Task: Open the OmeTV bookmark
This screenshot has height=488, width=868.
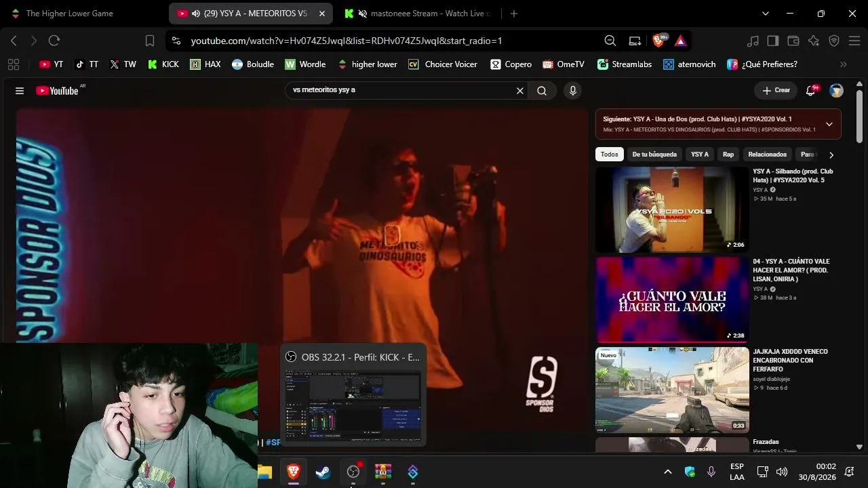Action: (x=563, y=64)
